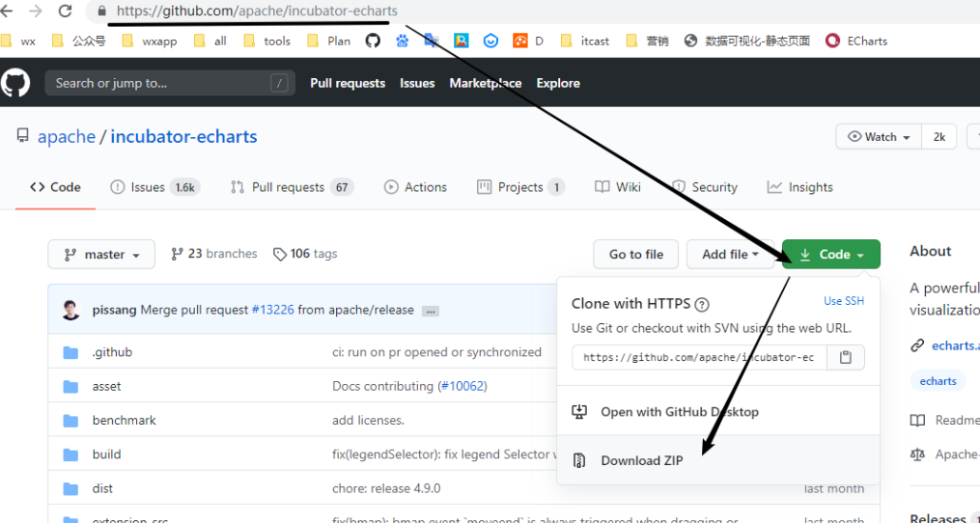This screenshot has height=523, width=980.
Task: Open the Plan bookmarks folder
Action: click(x=328, y=41)
